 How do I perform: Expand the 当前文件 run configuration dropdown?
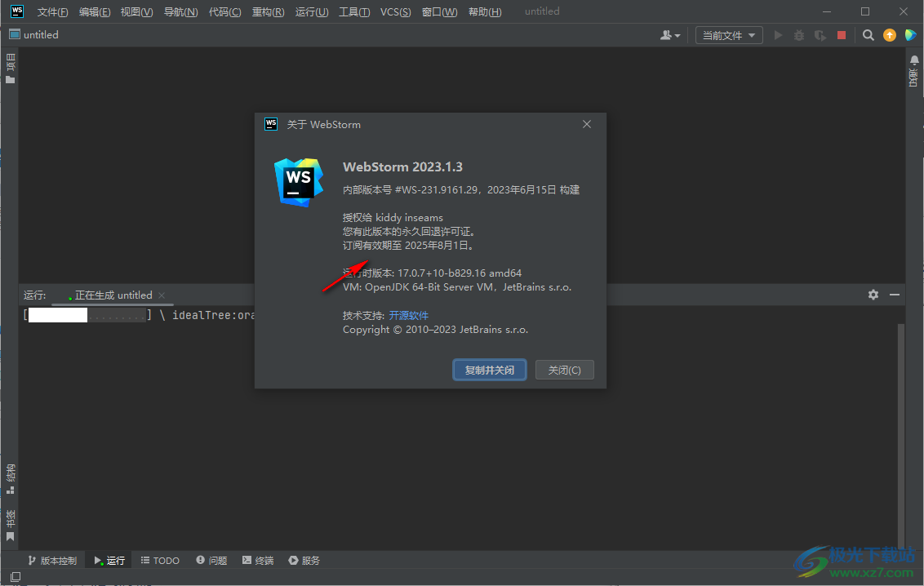point(729,35)
